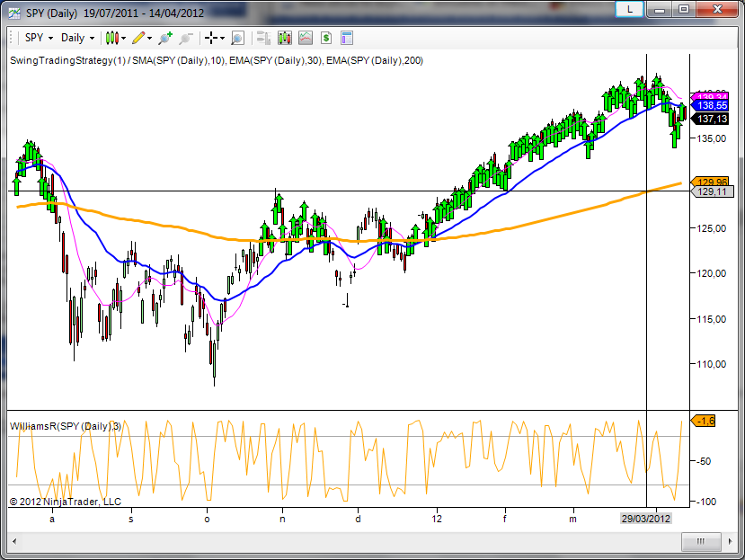
Task: Click the greyed chart trader icon
Action: pos(263,38)
